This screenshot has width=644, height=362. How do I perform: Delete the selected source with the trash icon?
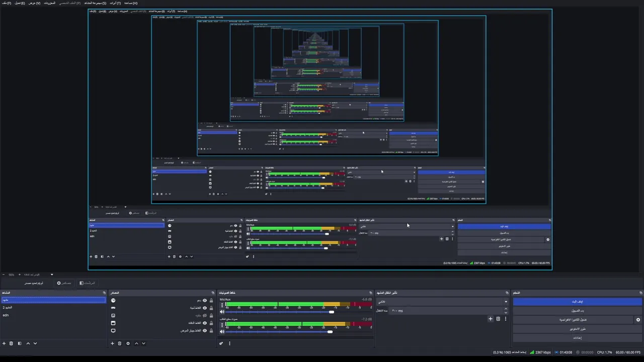119,343
